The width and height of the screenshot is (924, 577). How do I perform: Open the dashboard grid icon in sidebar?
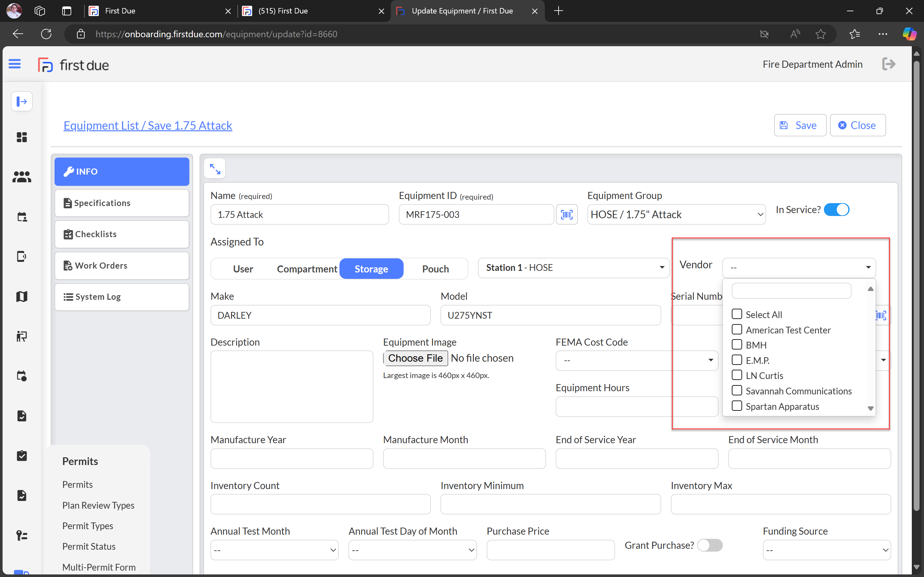tap(22, 137)
